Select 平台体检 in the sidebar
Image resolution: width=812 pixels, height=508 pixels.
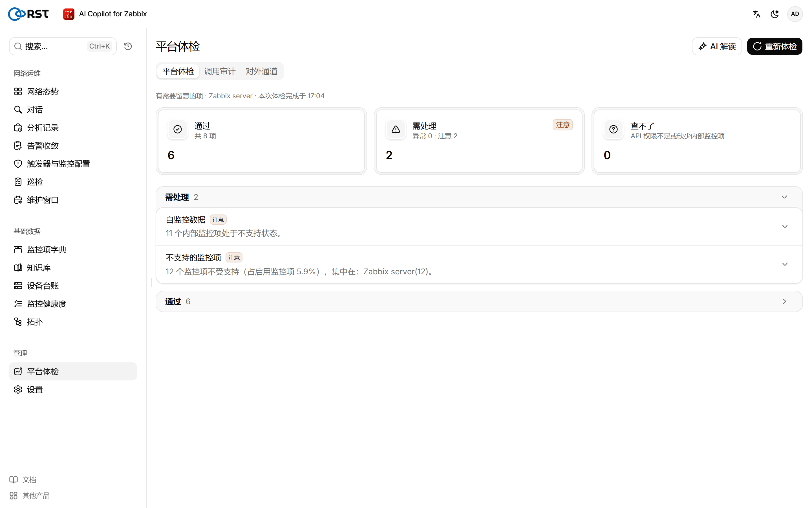73,371
